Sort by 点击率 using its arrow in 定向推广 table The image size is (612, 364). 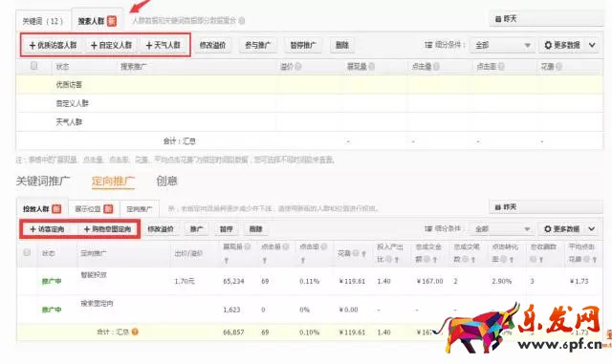point(303,260)
